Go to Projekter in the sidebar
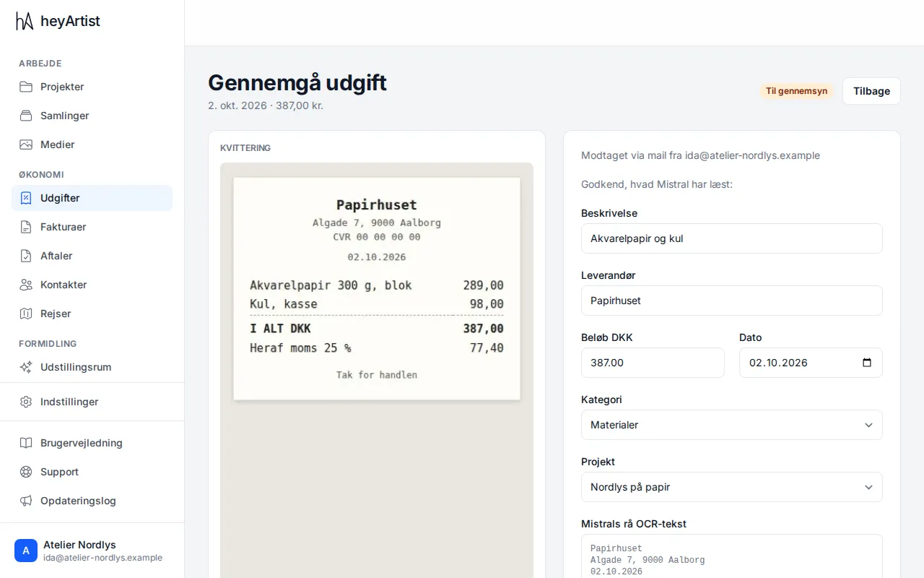 point(92,87)
